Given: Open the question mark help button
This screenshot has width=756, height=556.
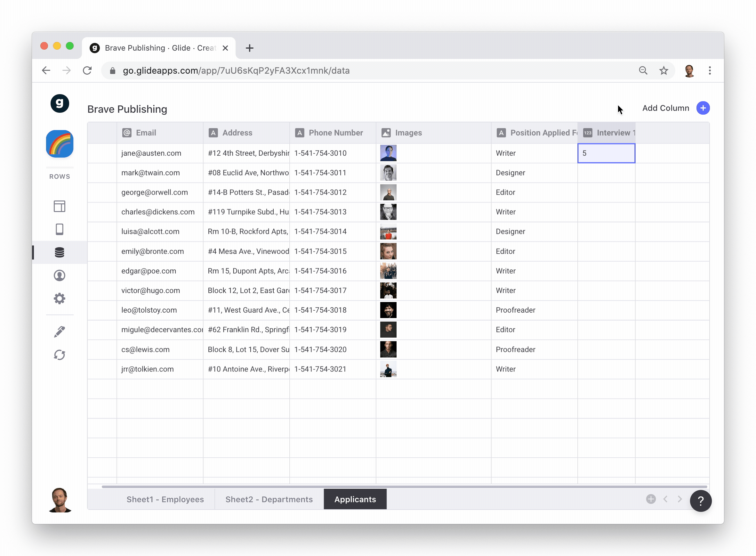Looking at the screenshot, I should (701, 501).
